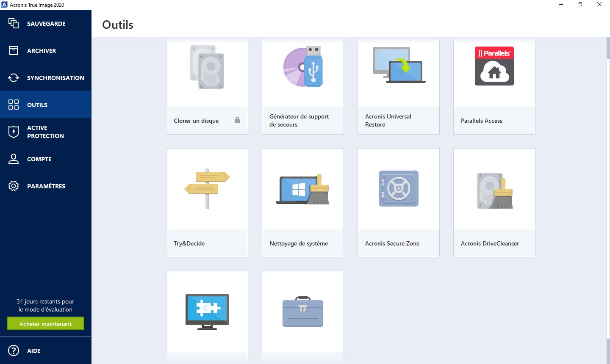Click the Outils grid icon in sidebar
This screenshot has width=610, height=364.
[x=14, y=105]
